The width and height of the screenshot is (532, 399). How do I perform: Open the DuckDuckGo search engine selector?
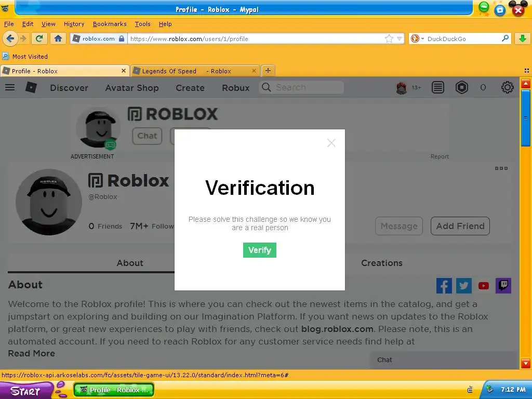(x=417, y=38)
